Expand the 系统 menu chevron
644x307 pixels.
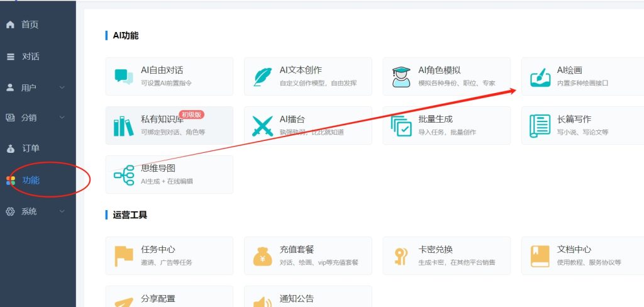tap(62, 211)
